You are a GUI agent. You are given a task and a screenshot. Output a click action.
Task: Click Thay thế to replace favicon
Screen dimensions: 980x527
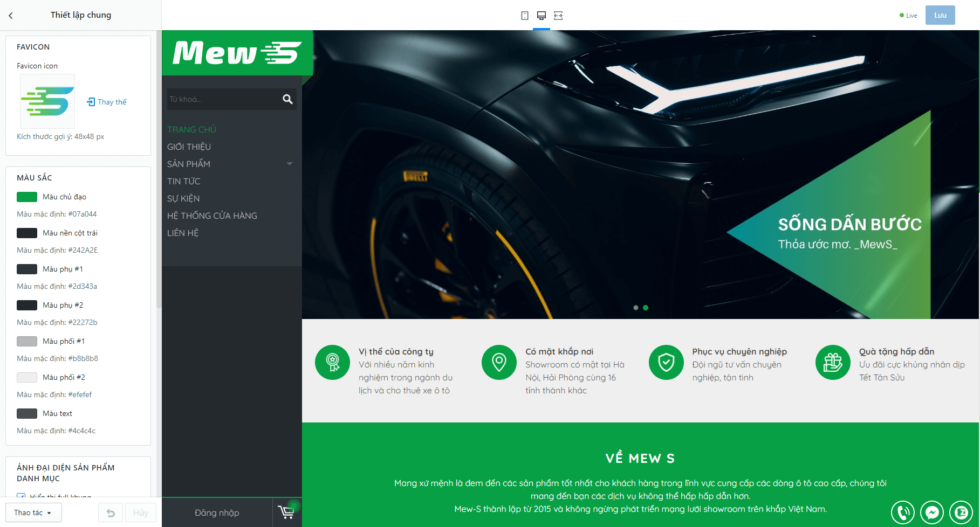[107, 102]
